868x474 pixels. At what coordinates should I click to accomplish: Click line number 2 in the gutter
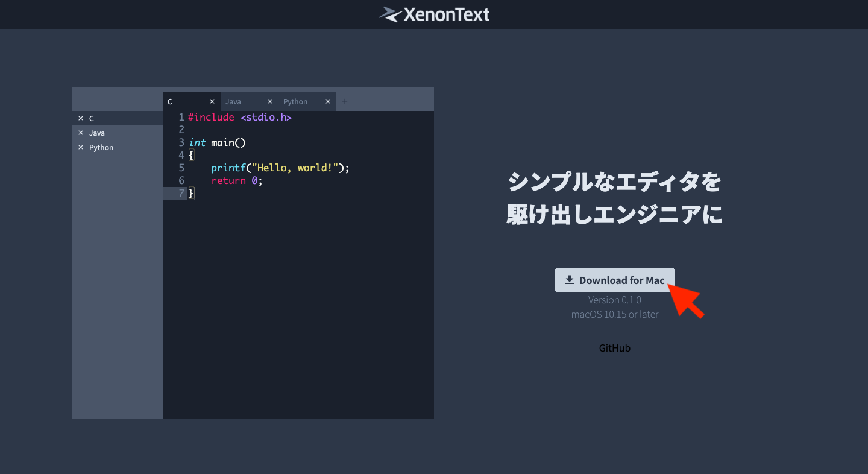tap(181, 130)
